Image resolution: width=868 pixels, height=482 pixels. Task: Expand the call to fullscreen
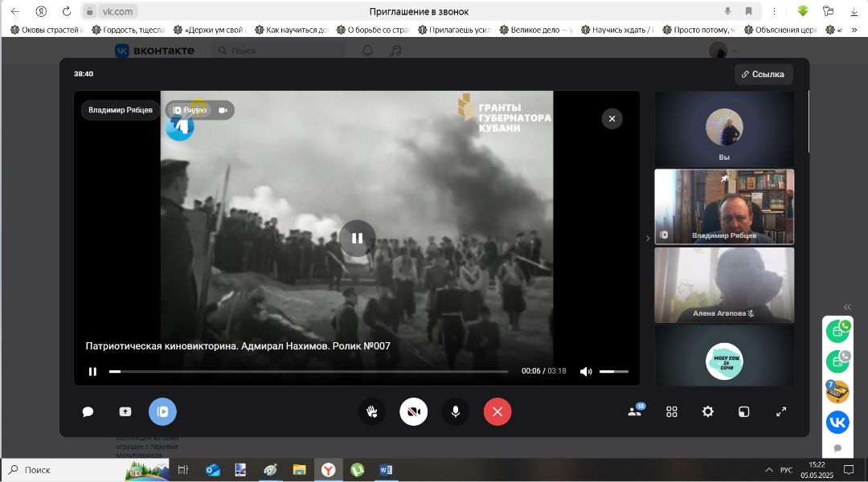click(x=781, y=412)
